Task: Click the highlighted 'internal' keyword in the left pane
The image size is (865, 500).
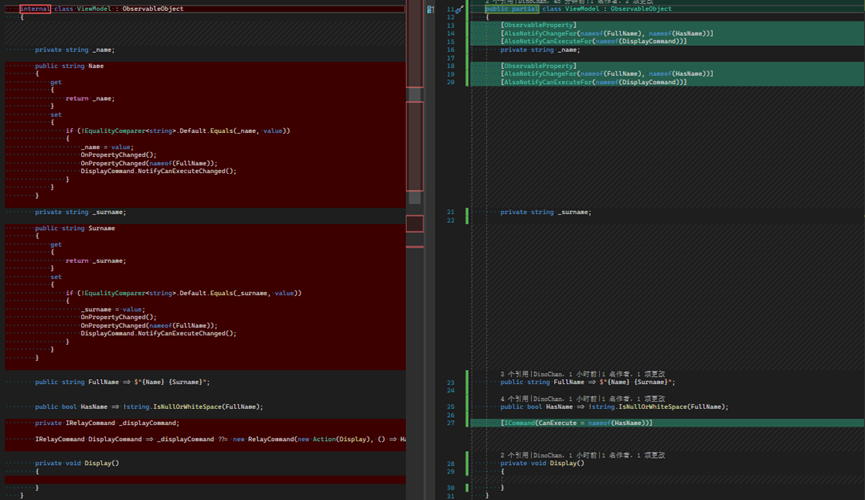Action: tap(35, 9)
